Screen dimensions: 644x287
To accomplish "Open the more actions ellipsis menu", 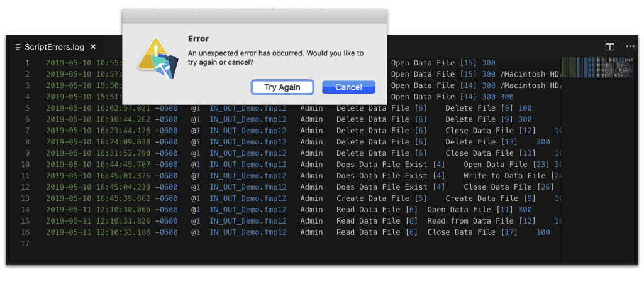I will pos(630,46).
